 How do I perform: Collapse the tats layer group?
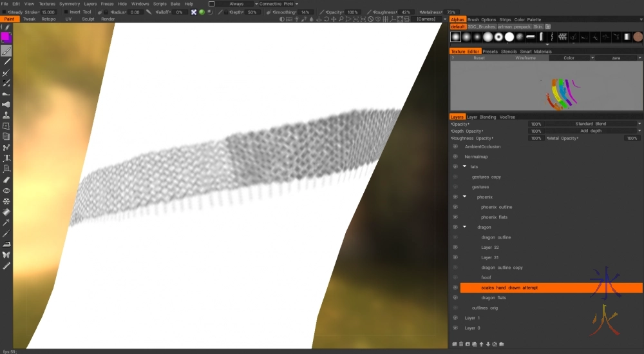tap(464, 167)
